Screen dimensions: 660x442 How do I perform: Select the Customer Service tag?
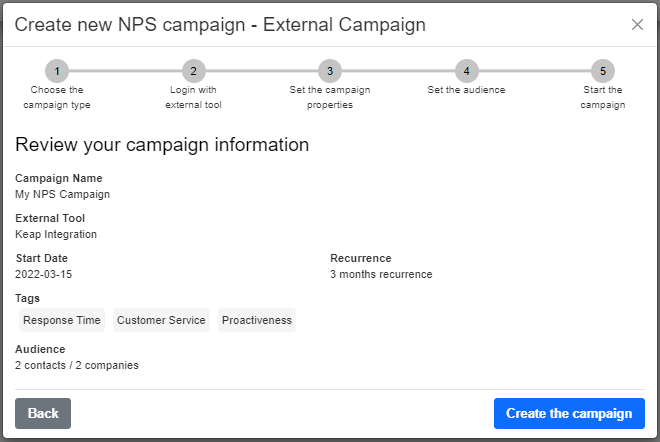161,320
